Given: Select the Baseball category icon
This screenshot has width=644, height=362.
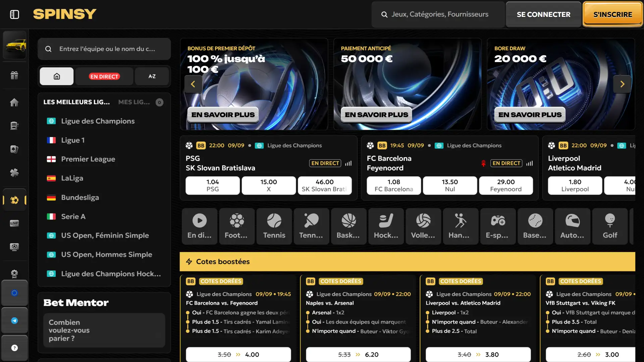Looking at the screenshot, I should pyautogui.click(x=535, y=226).
